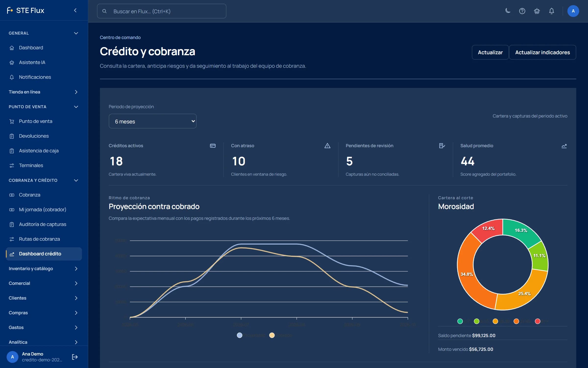Click the Actualizar indicadores button
This screenshot has width=588, height=368.
click(x=542, y=52)
